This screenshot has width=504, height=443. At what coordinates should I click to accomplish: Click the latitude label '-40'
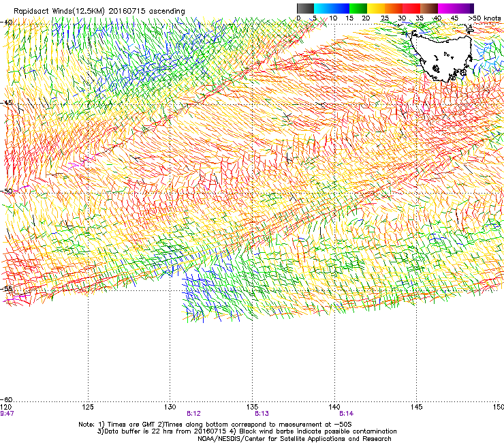(7, 22)
